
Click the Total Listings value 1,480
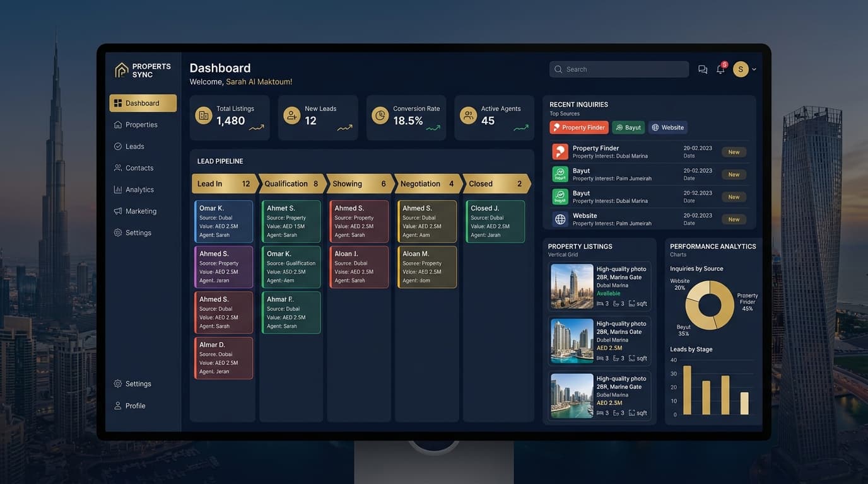point(230,121)
